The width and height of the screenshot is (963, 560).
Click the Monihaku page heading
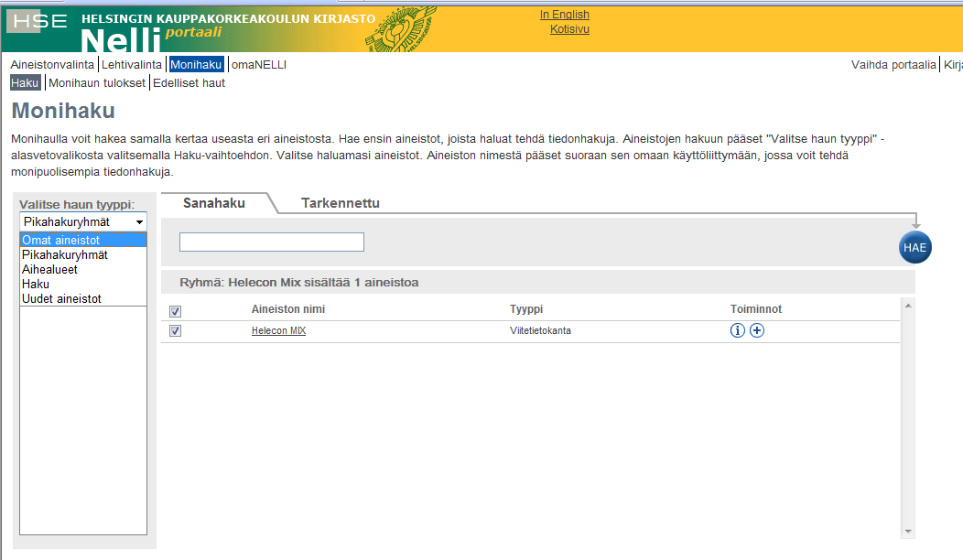[63, 111]
